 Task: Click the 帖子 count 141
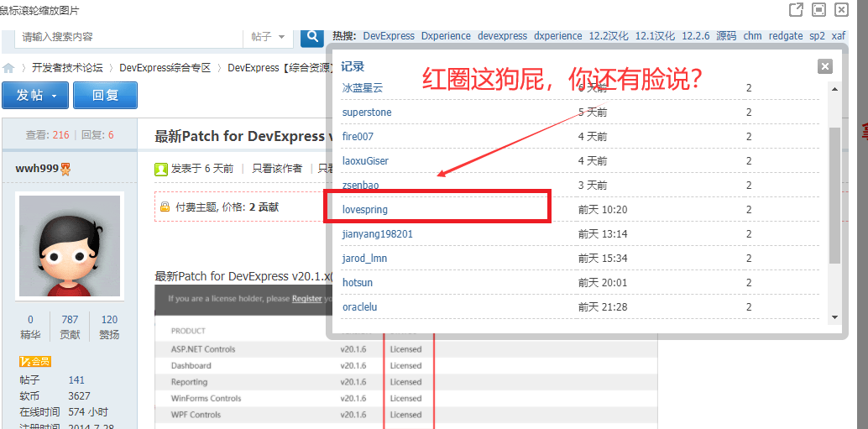[76, 379]
